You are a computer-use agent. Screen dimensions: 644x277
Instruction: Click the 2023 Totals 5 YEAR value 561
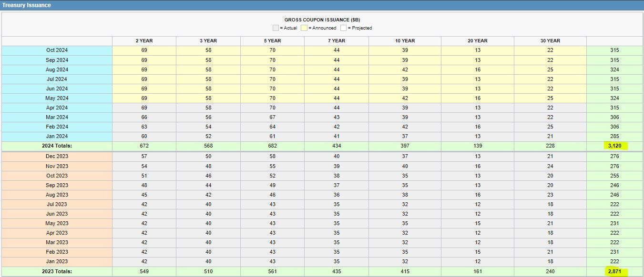tap(272, 271)
